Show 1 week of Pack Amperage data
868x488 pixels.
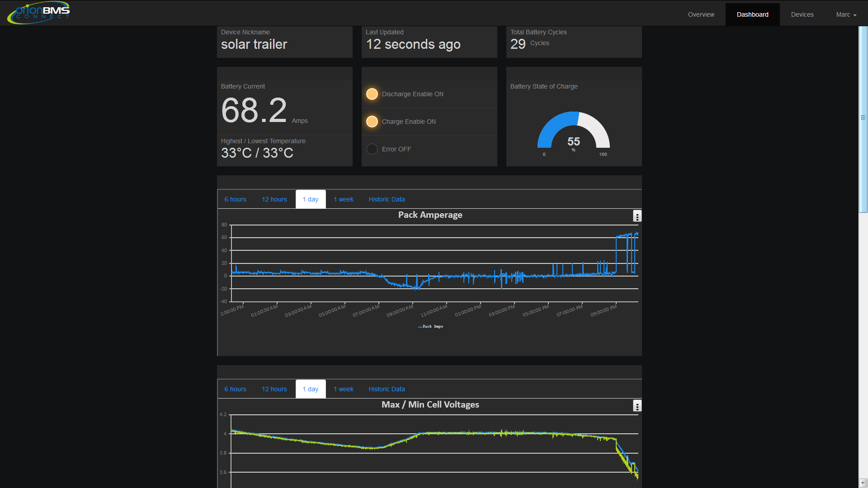pos(343,199)
